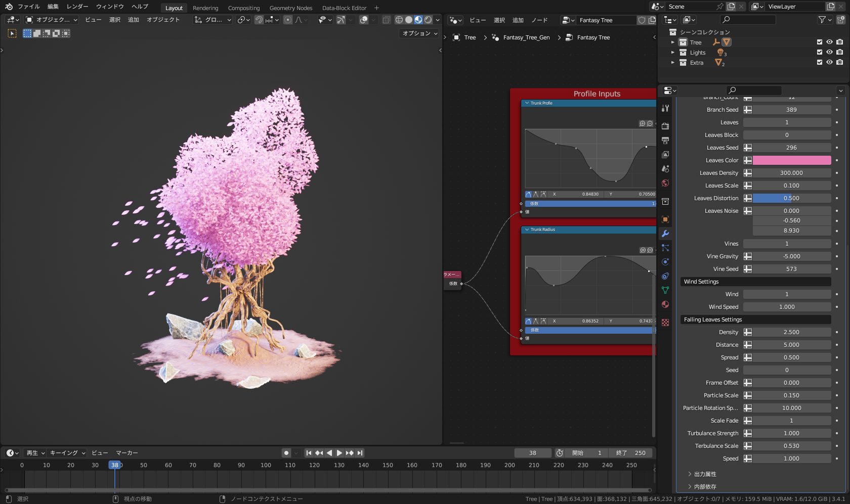Click the Fantasy_Tree_Gen breadcrumb
850x504 pixels.
pyautogui.click(x=526, y=37)
